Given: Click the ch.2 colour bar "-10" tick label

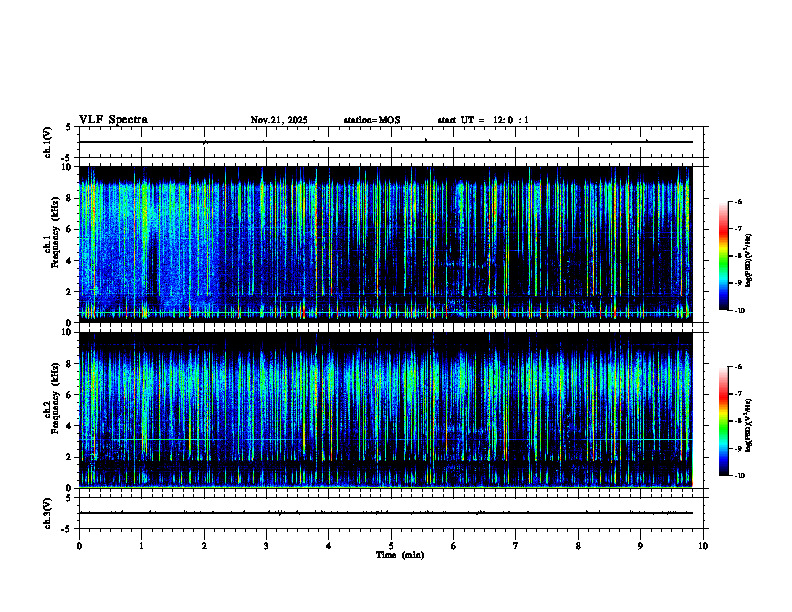Looking at the screenshot, I should coord(739,476).
